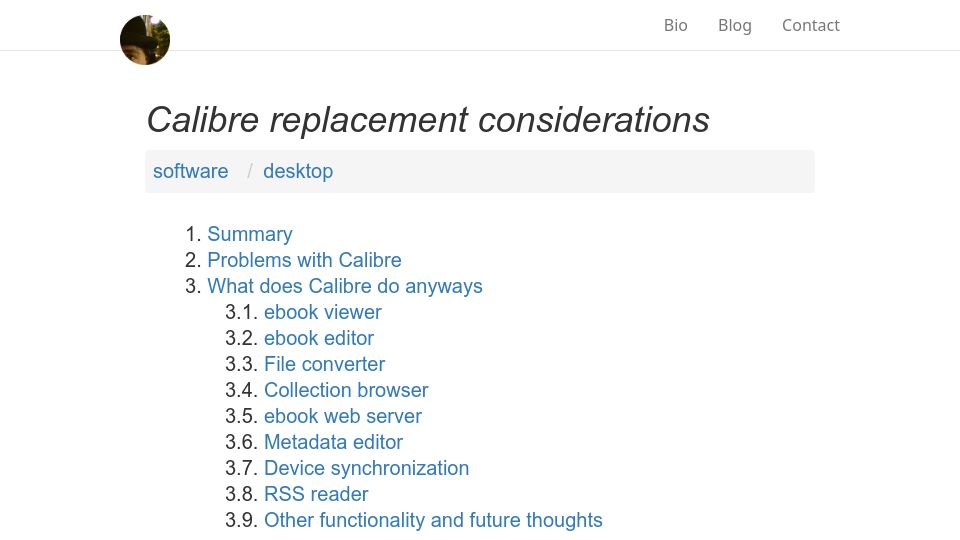Follow the desktop breadcrumb link

tap(298, 171)
